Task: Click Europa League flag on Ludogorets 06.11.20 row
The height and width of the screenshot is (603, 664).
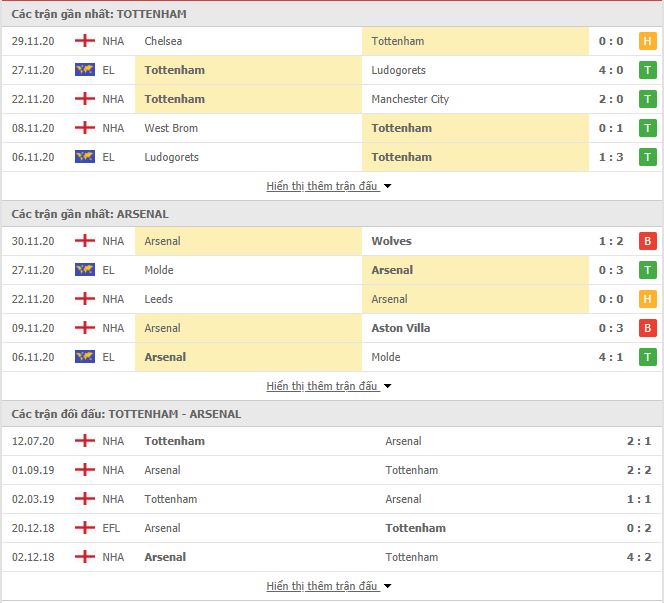Action: tap(85, 157)
